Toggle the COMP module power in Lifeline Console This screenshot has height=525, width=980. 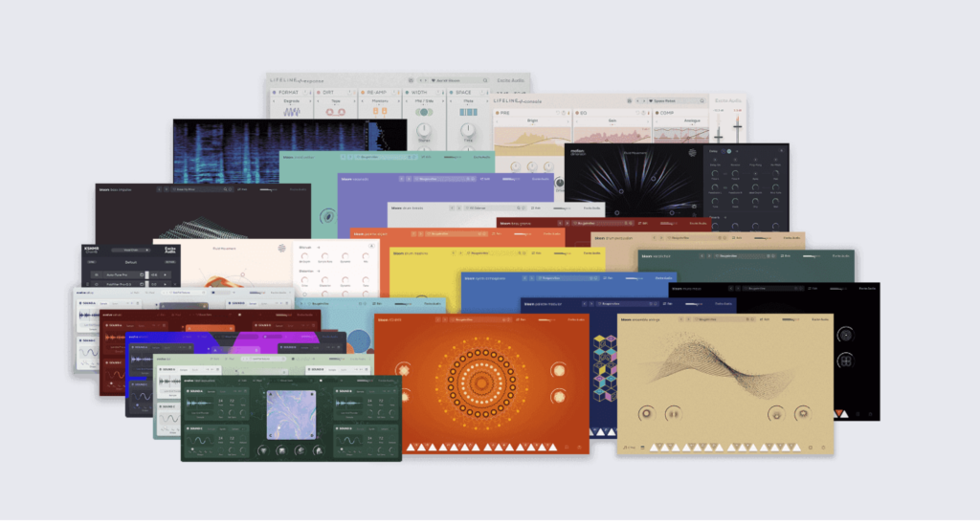pyautogui.click(x=657, y=113)
